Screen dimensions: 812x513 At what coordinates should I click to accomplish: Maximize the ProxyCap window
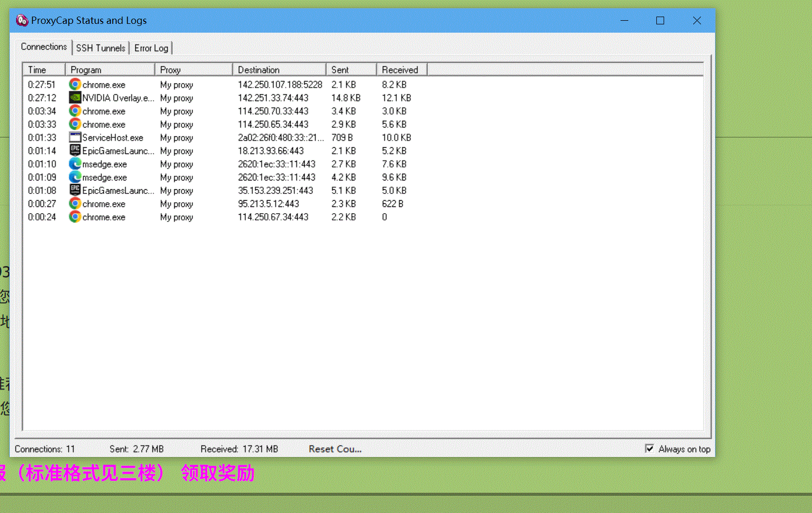pos(660,21)
